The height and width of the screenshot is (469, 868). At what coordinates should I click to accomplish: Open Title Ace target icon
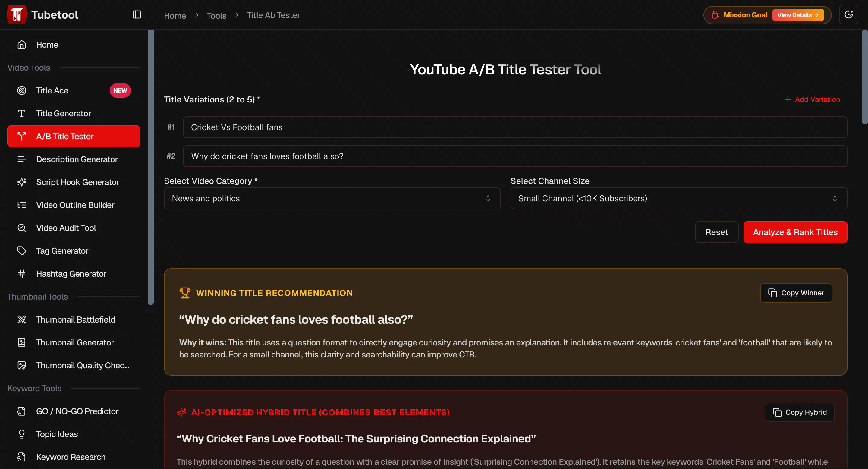point(22,90)
